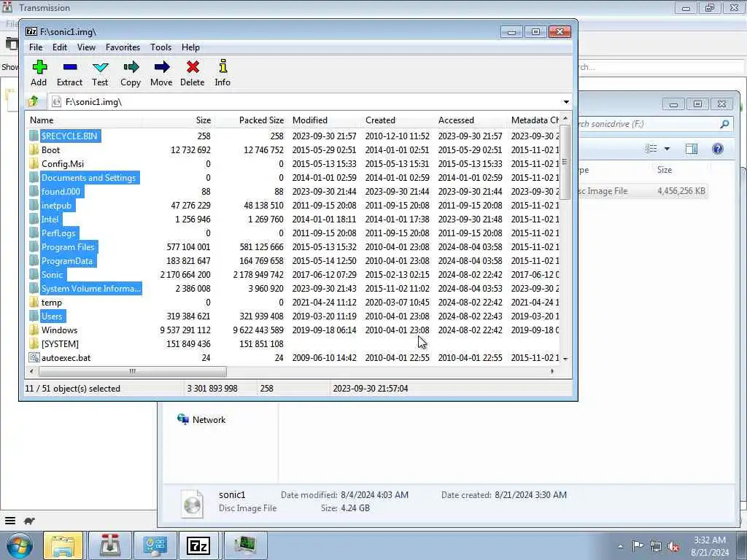Open the Tools menu in 7-Zip
This screenshot has height=560, width=747.
160,47
